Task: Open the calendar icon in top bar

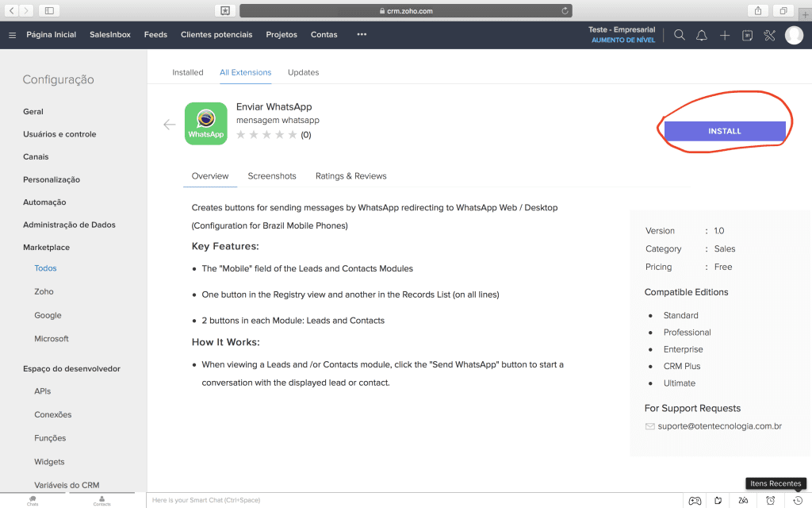Action: pyautogui.click(x=747, y=35)
